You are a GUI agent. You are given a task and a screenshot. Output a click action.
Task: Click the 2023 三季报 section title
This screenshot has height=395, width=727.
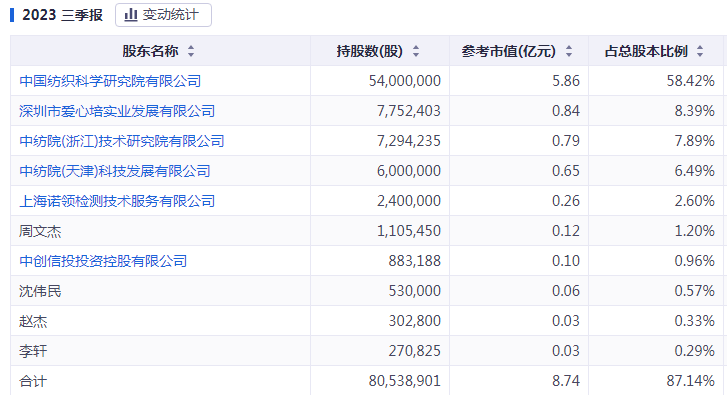(62, 15)
